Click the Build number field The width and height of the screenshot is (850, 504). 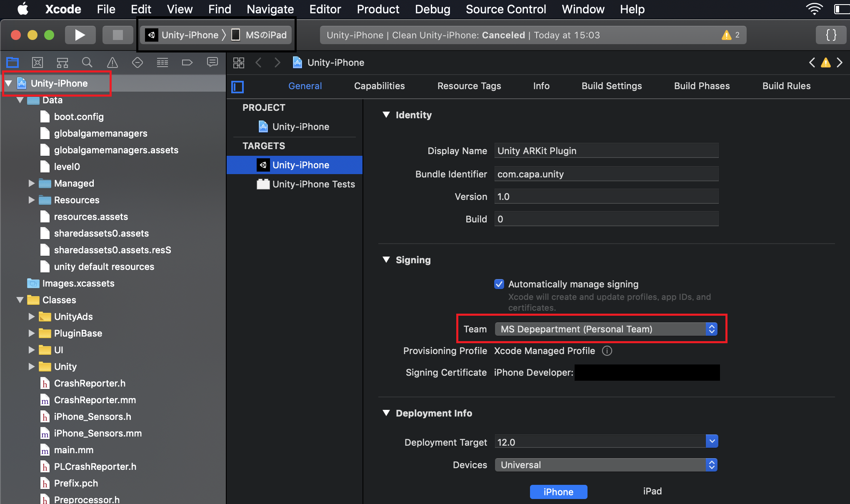[606, 219]
